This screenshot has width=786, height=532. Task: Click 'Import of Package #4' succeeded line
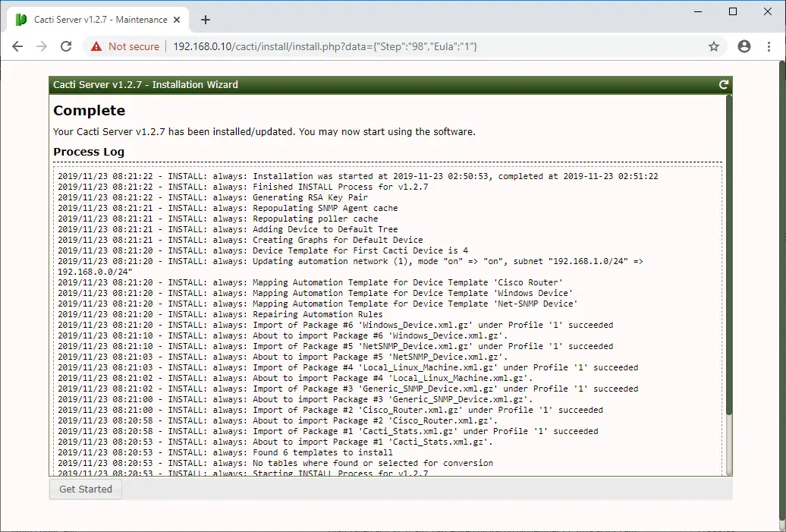[348, 367]
